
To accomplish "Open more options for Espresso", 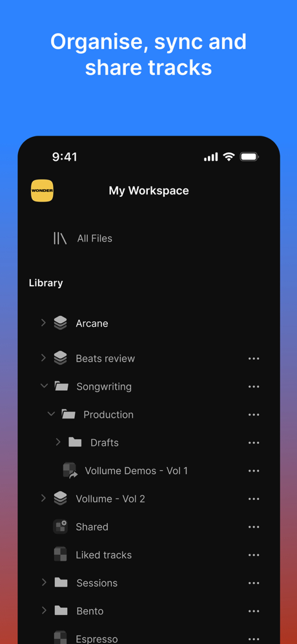I will pyautogui.click(x=254, y=639).
